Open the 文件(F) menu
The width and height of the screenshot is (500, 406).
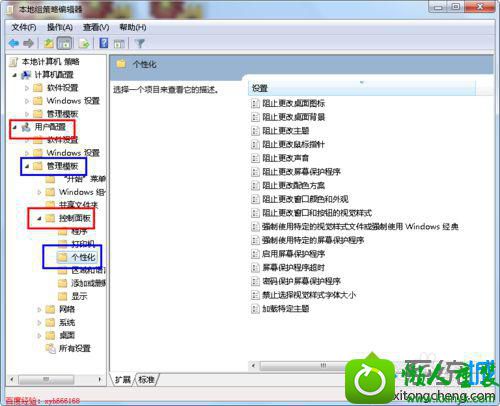coord(24,27)
